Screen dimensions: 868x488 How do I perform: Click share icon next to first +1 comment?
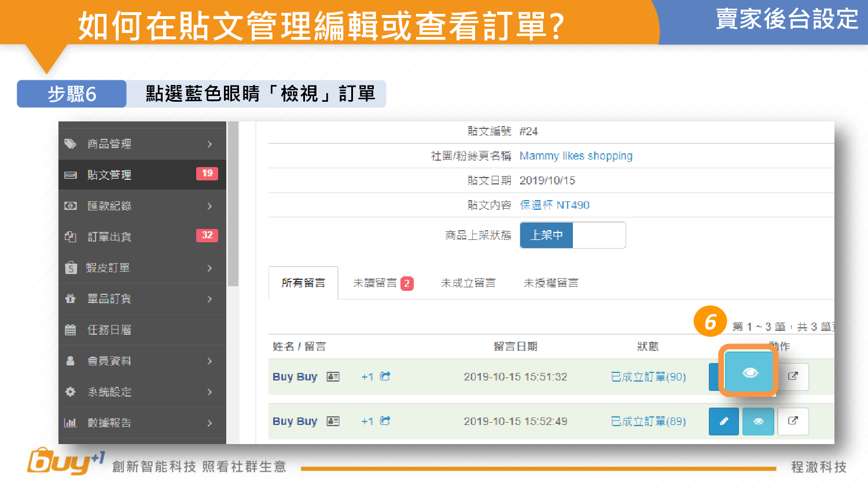point(385,376)
